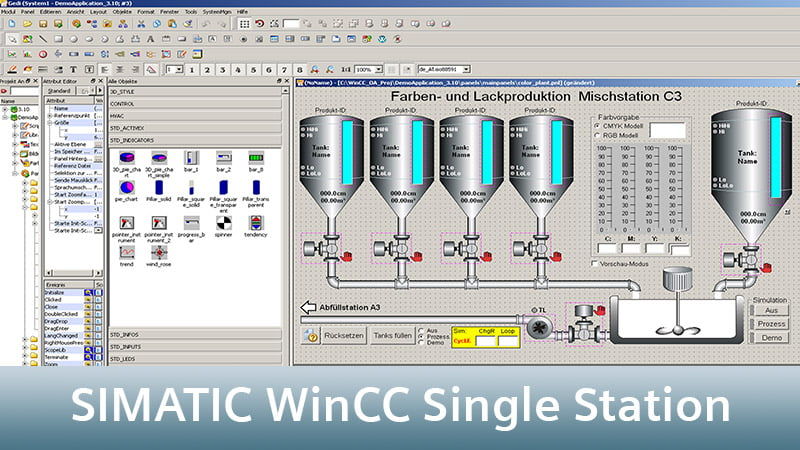Click the line color pencil icon
The width and height of the screenshot is (800, 450).
pyautogui.click(x=12, y=69)
